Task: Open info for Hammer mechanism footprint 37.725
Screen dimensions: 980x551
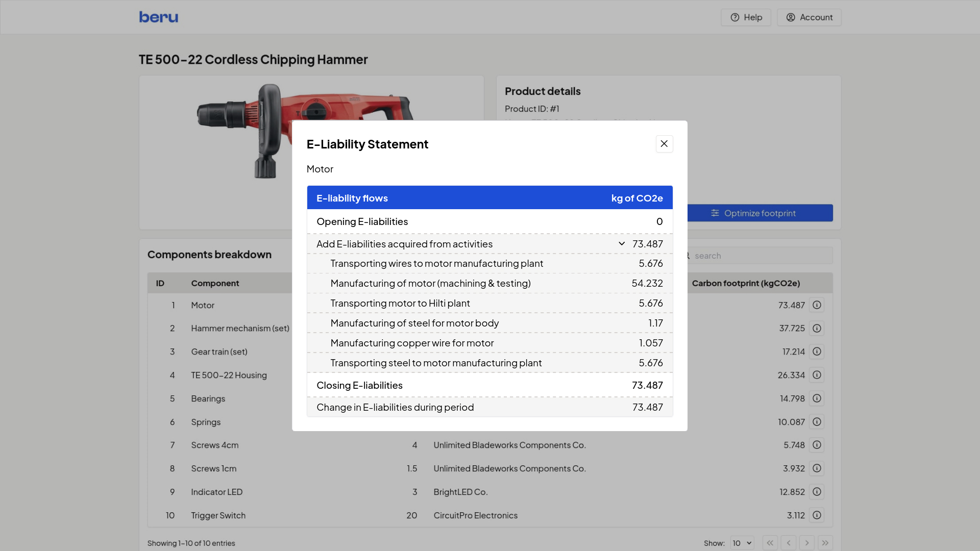Action: click(817, 329)
